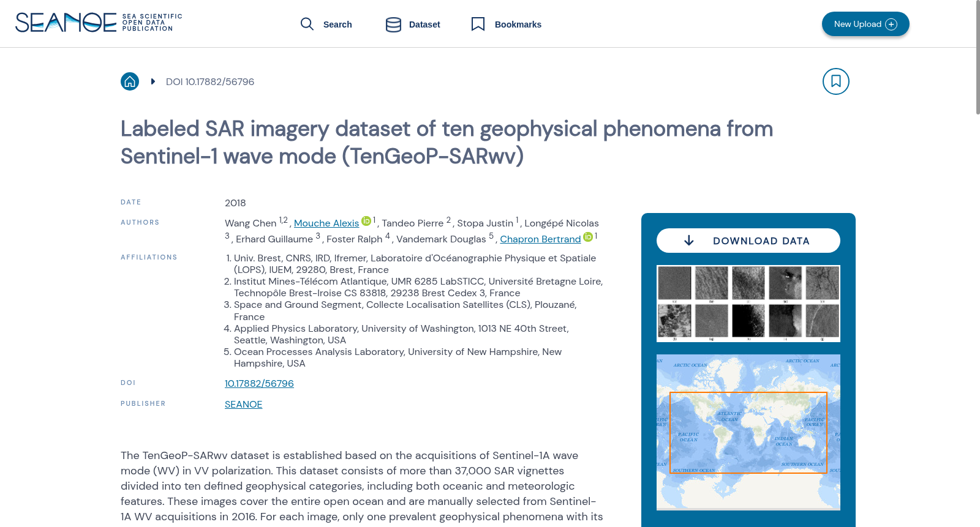Select author name Tandeo Pierre
980x527 pixels.
[x=412, y=223]
